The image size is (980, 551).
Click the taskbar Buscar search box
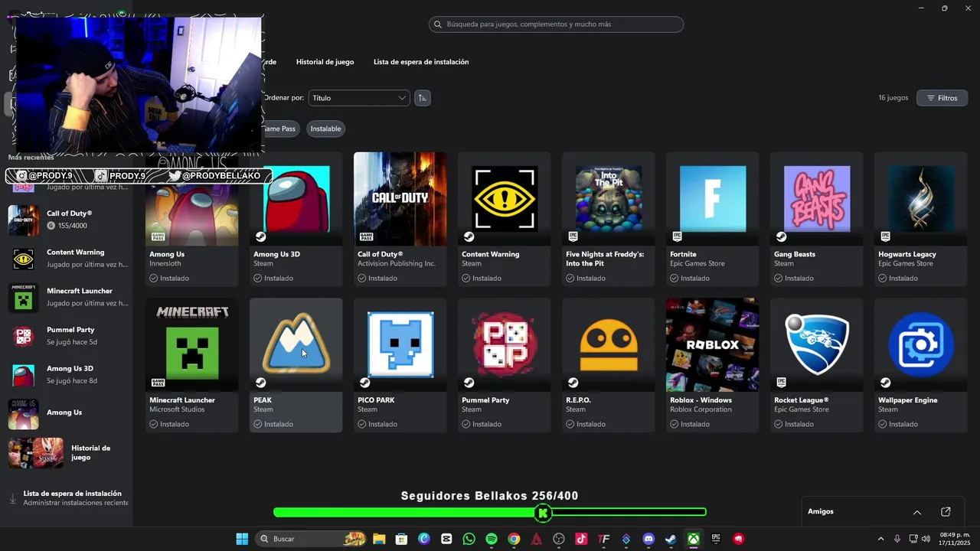pyautogui.click(x=311, y=539)
